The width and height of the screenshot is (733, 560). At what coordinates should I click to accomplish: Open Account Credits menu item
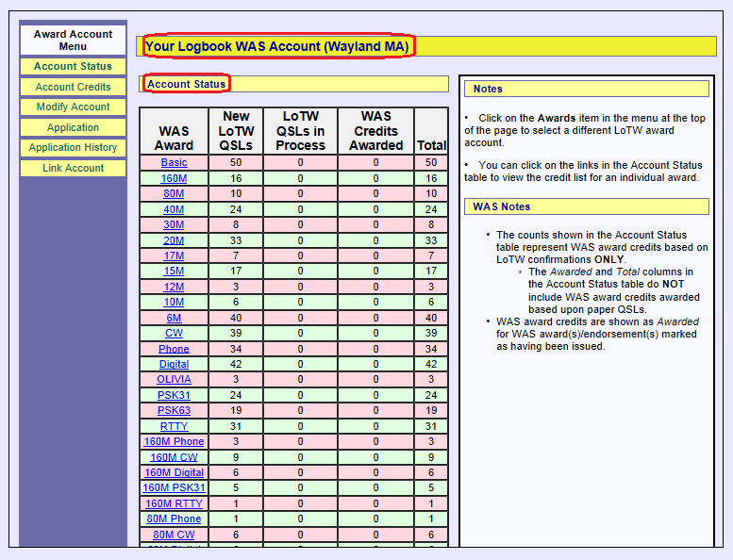tap(73, 87)
